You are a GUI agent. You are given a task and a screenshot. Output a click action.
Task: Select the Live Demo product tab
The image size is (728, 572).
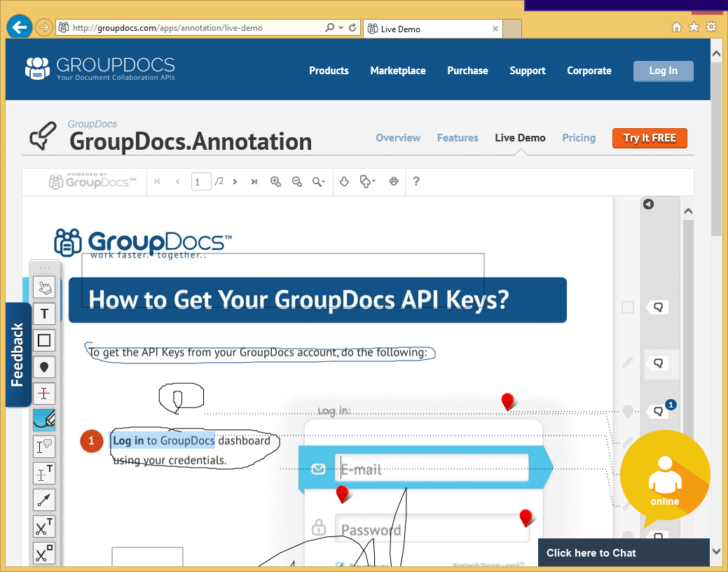pyautogui.click(x=520, y=138)
